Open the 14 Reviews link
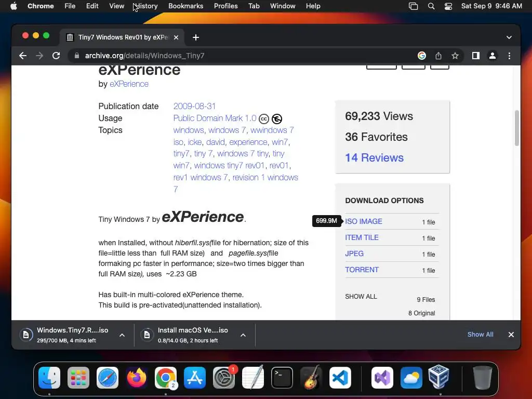Viewport: 532px width, 399px height. click(374, 158)
